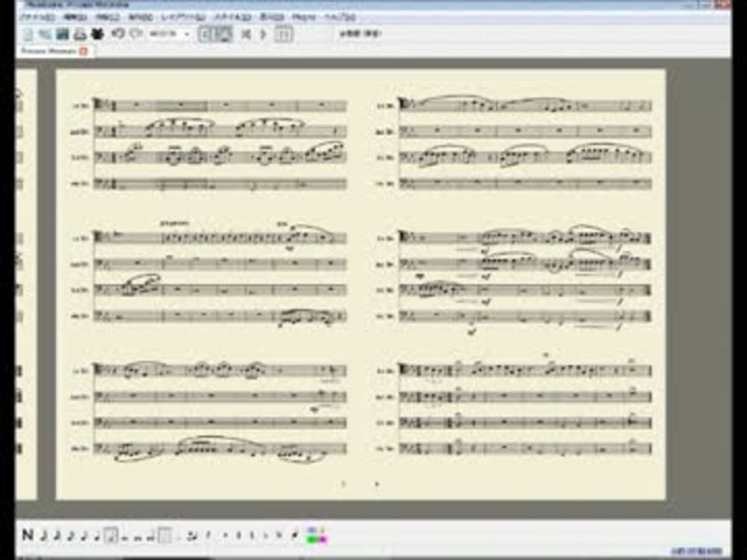Select the longa note duration

(152, 537)
